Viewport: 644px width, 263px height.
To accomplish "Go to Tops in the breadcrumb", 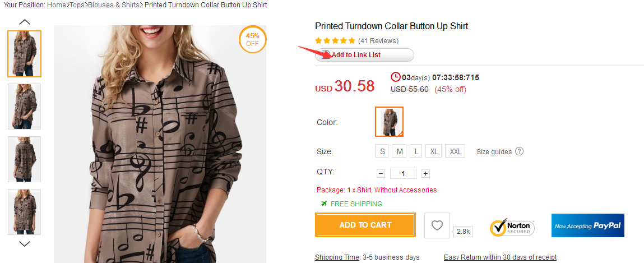I will 77,5.
